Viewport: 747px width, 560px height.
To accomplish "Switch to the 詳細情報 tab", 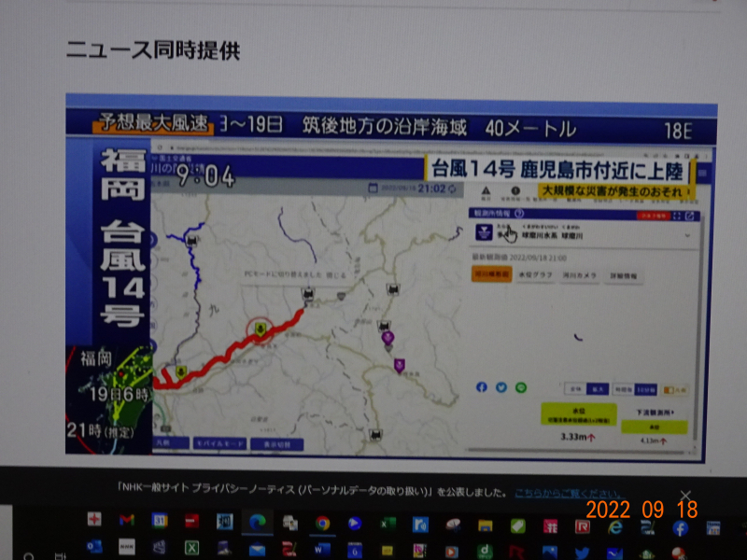I will pos(623,276).
